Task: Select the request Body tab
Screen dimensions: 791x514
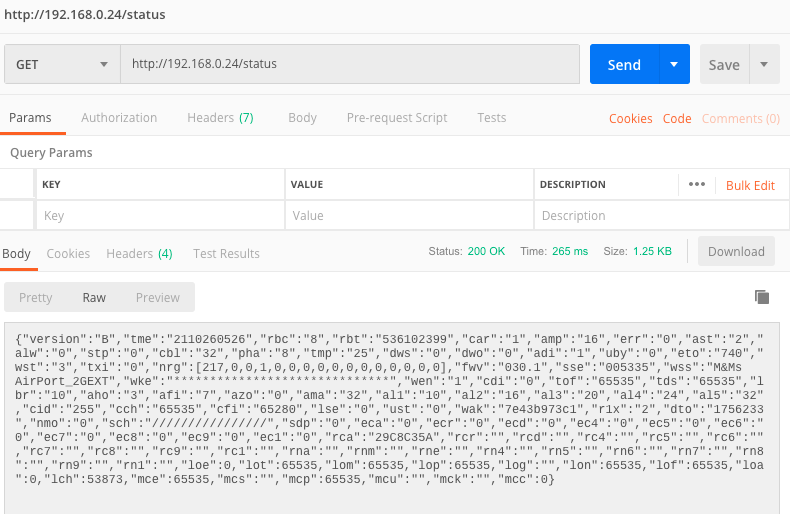Action: [x=302, y=118]
